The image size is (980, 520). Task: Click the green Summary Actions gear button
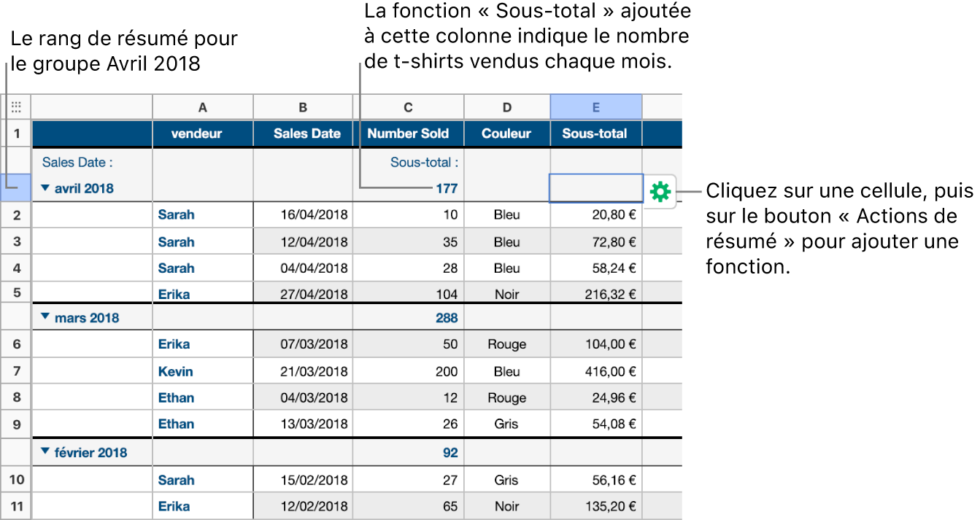[x=660, y=192]
